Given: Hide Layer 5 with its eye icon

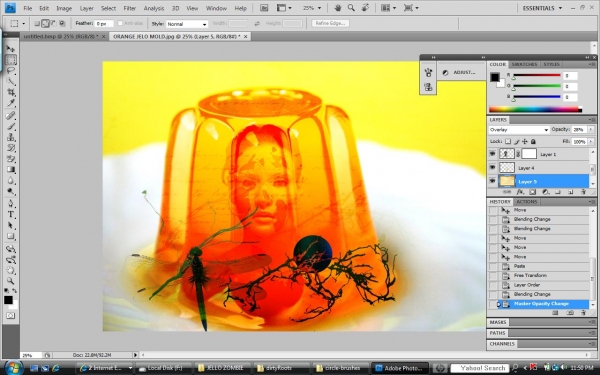Looking at the screenshot, I should point(492,181).
